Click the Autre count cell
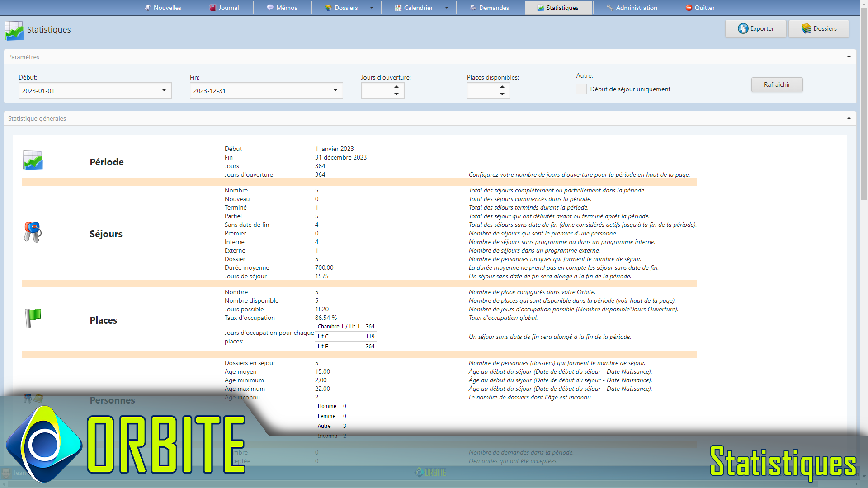Screen dimensions: 868x488 coord(344,426)
